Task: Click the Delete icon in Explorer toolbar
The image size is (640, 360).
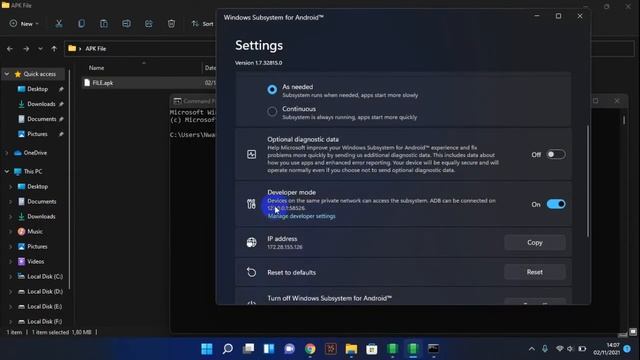Action: tap(171, 24)
